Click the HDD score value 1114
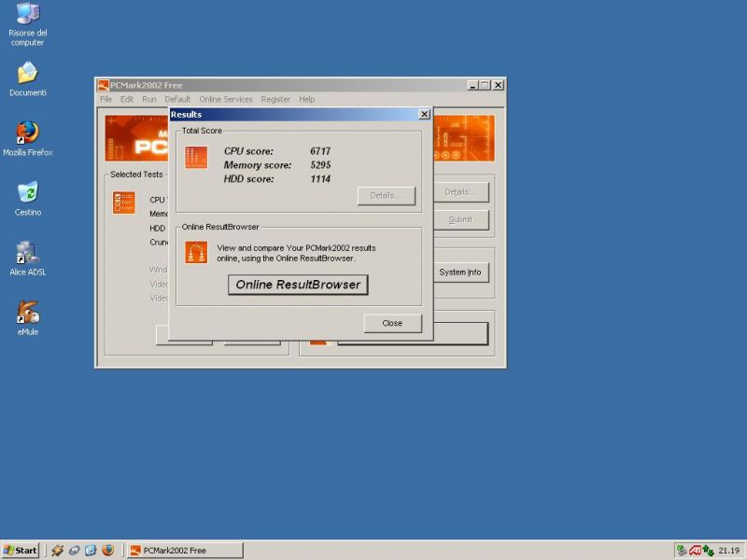 point(320,178)
